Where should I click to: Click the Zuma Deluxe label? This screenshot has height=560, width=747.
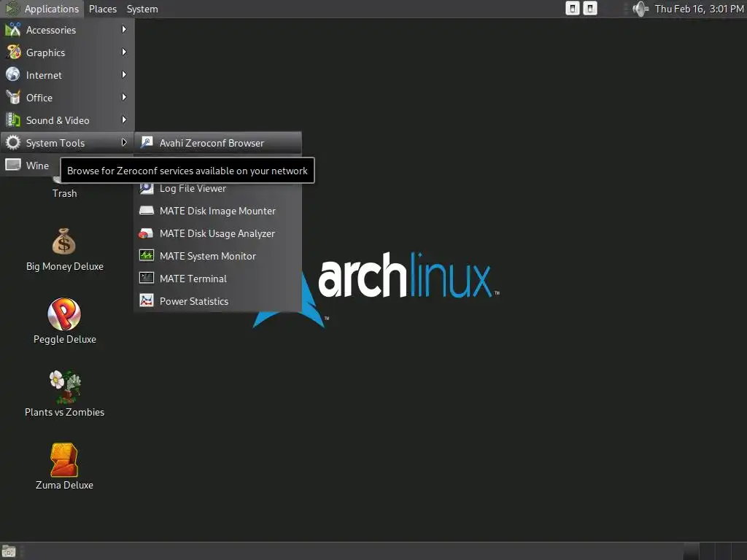point(64,485)
